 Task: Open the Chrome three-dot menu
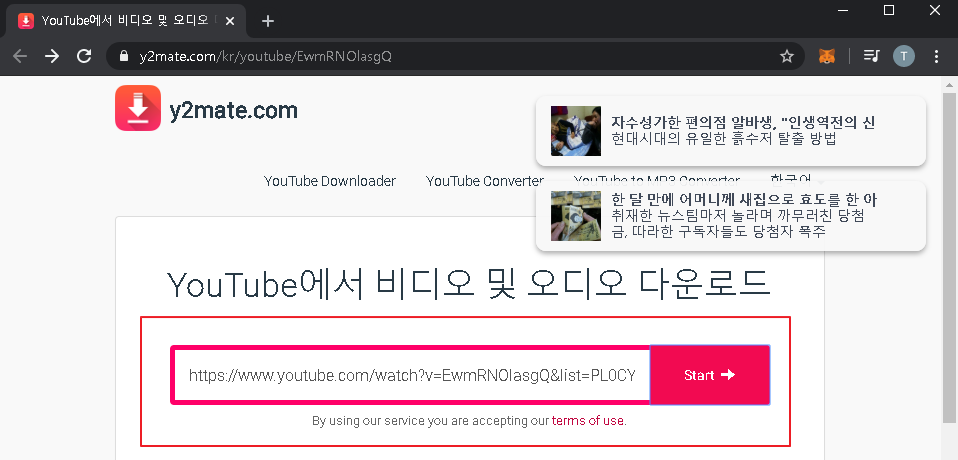(936, 56)
